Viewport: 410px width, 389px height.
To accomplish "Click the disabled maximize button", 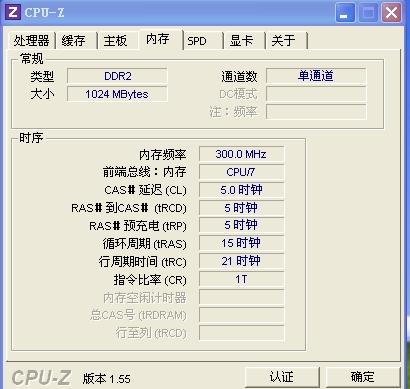I will coord(368,13).
